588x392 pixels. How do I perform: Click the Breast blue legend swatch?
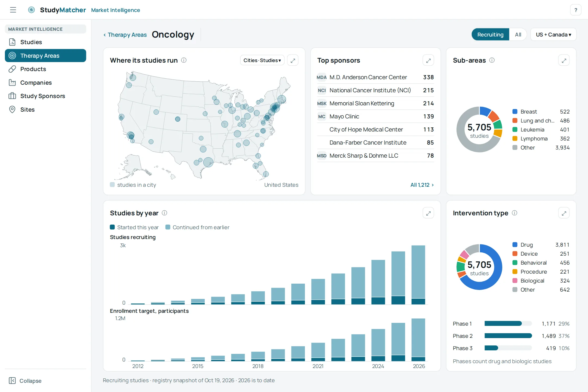coord(515,112)
